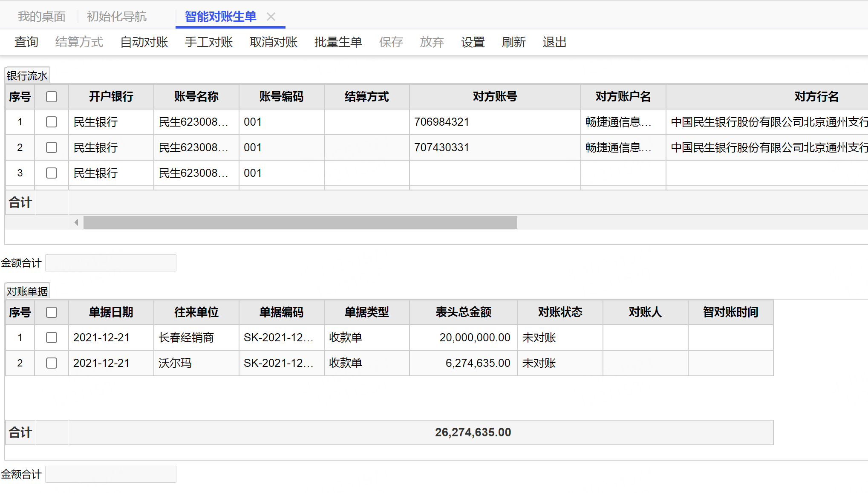
Task: Toggle select-all checkbox in 银行流水 header
Action: coord(52,97)
